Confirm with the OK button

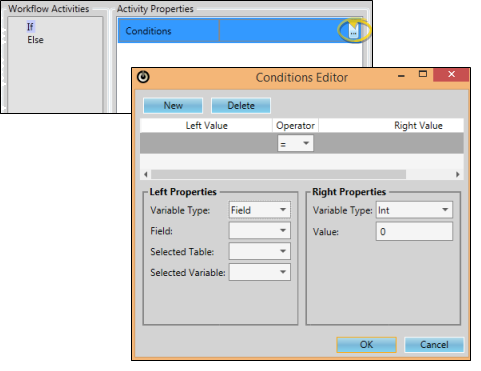pyautogui.click(x=366, y=344)
